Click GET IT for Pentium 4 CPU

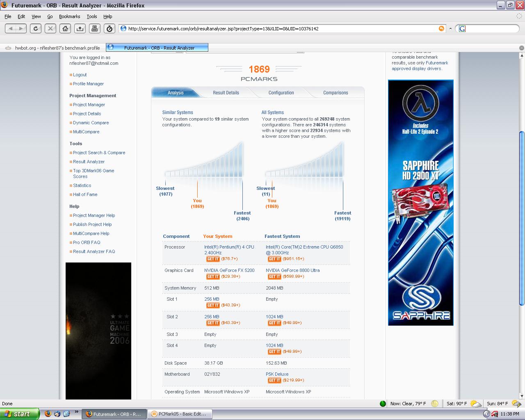click(x=213, y=259)
